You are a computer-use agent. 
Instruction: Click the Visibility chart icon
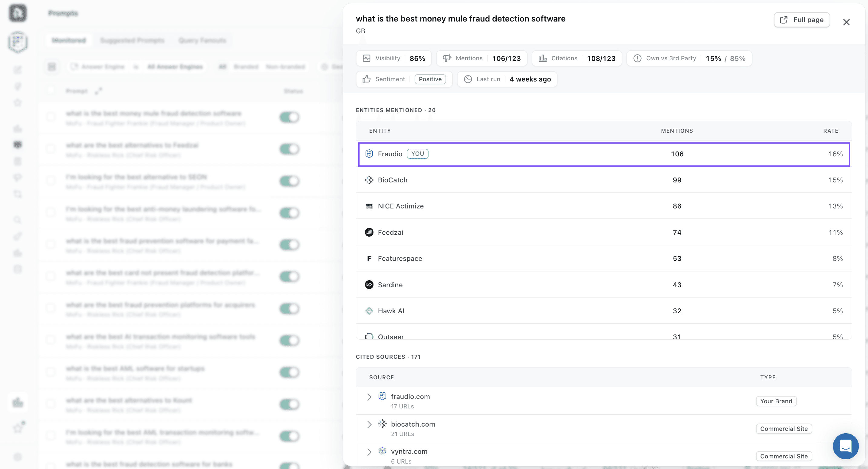pyautogui.click(x=367, y=58)
